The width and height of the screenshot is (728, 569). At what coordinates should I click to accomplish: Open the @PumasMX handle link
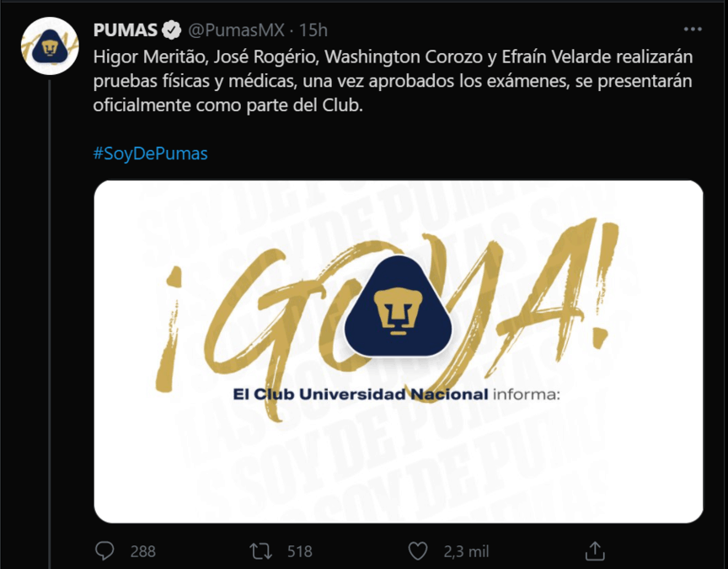[236, 30]
